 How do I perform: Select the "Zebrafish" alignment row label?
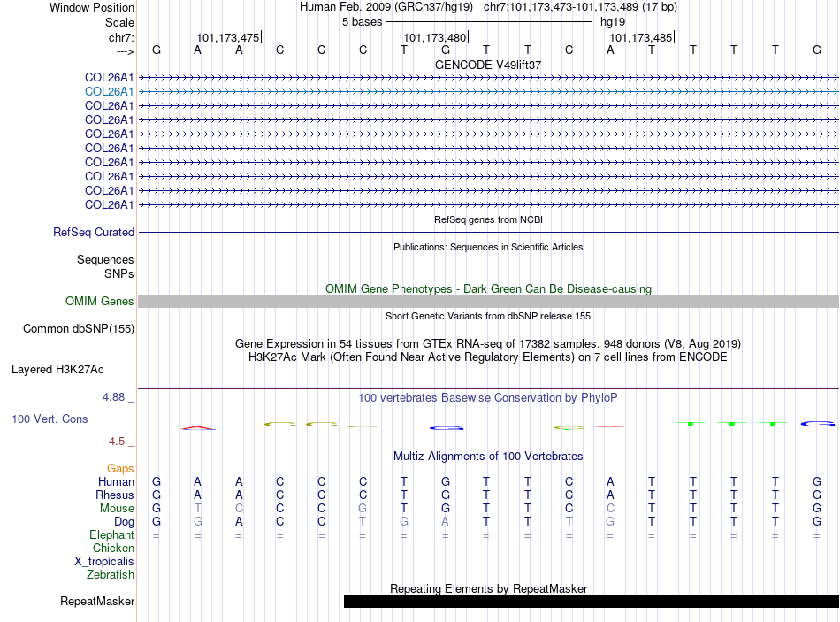point(111,574)
